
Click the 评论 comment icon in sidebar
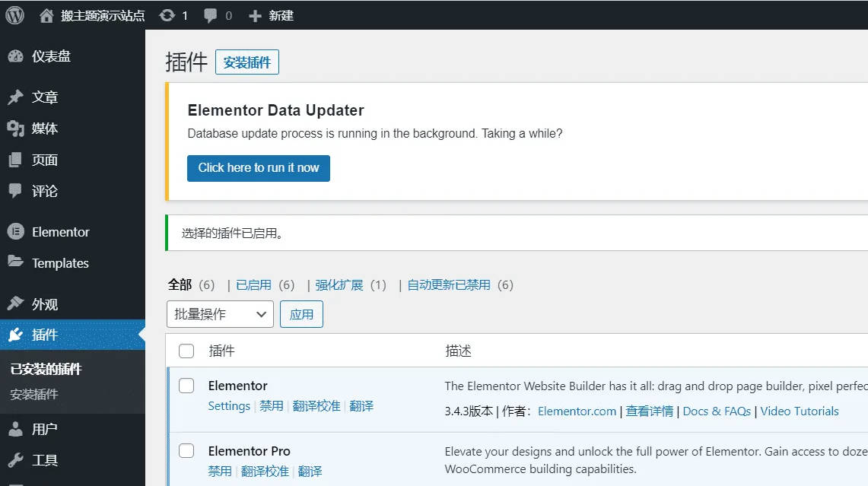click(x=15, y=191)
